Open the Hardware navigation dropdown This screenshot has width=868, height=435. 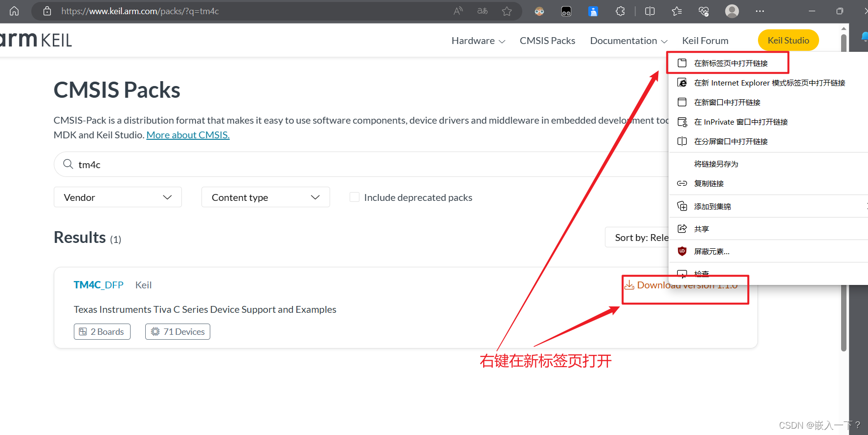point(478,41)
